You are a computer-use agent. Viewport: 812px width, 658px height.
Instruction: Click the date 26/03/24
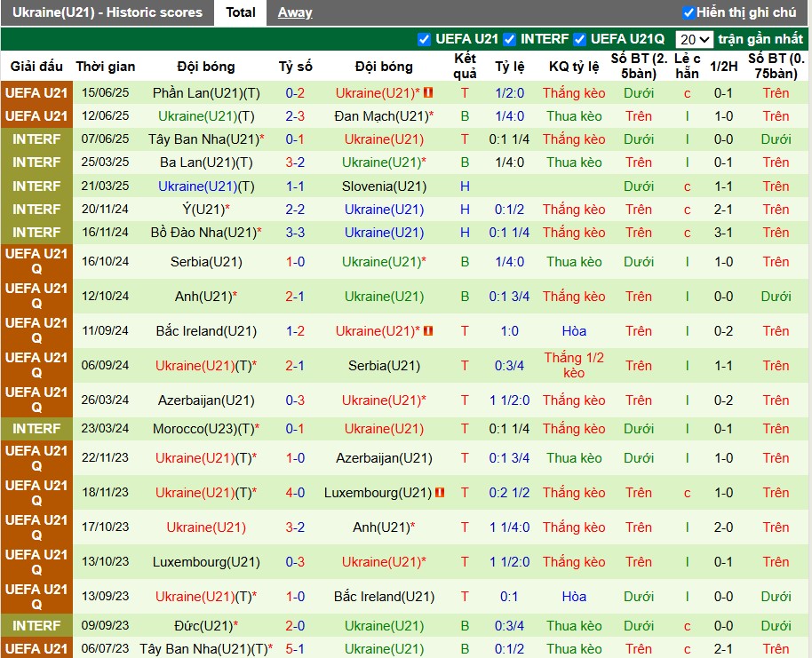[x=105, y=400]
